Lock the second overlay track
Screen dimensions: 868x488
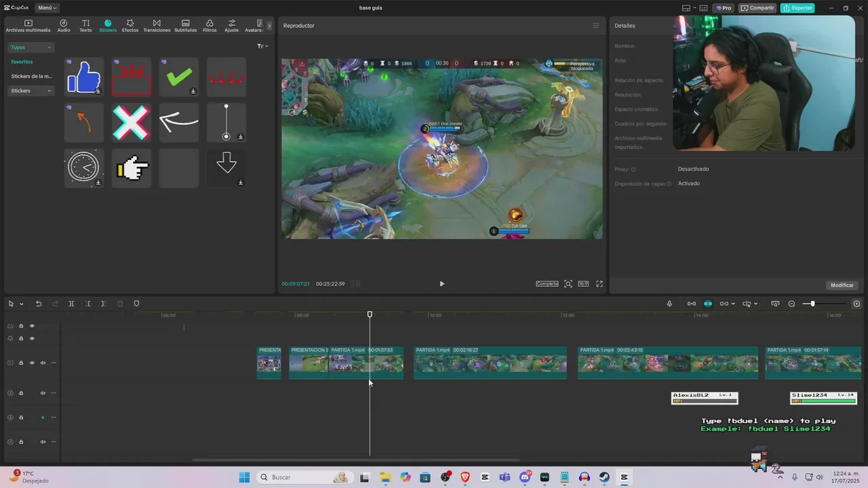tap(21, 338)
